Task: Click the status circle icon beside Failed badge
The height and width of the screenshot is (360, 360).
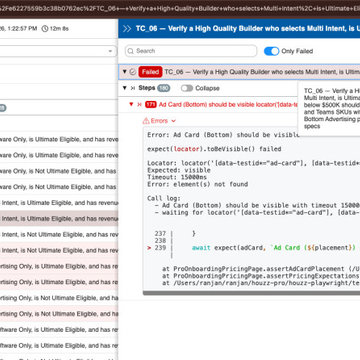Action: click(133, 72)
